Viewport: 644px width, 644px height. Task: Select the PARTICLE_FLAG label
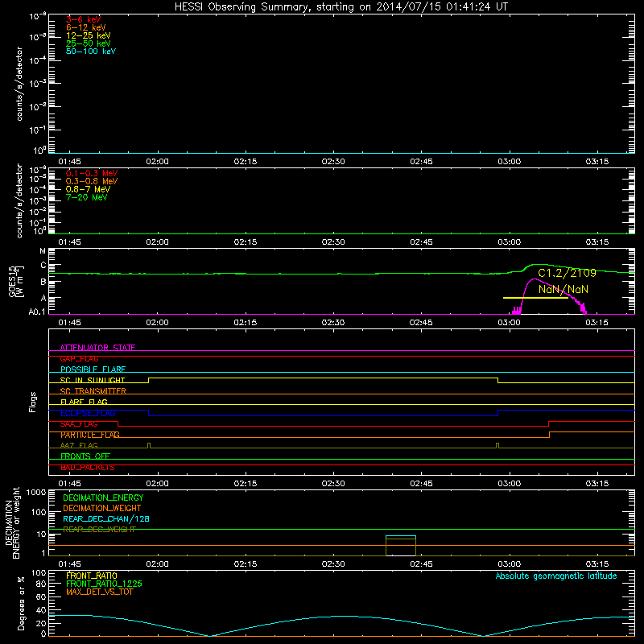(90, 435)
